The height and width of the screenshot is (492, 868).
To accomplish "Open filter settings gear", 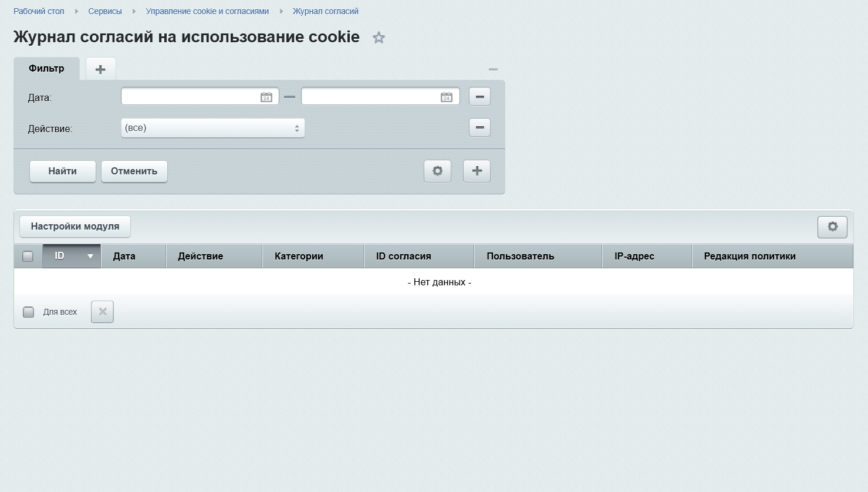I will [x=437, y=171].
